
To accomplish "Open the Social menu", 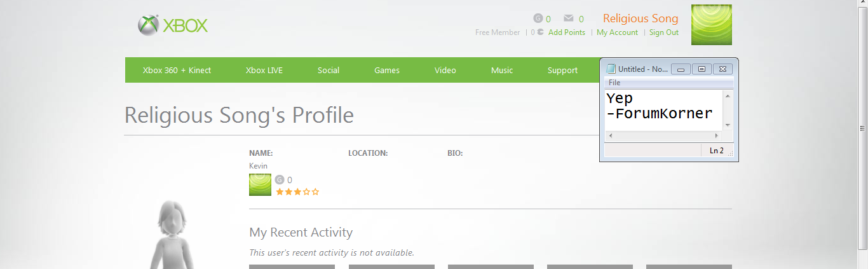I will point(329,70).
